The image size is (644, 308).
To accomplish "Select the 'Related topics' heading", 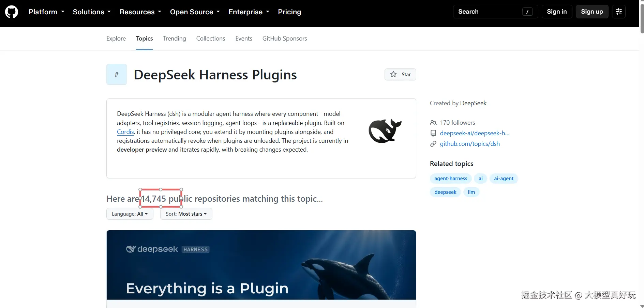I will tap(452, 164).
